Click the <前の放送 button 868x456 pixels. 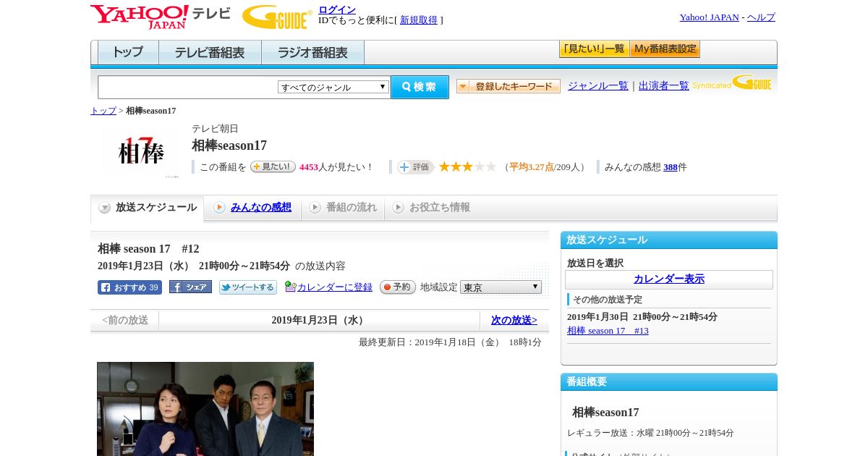(125, 320)
